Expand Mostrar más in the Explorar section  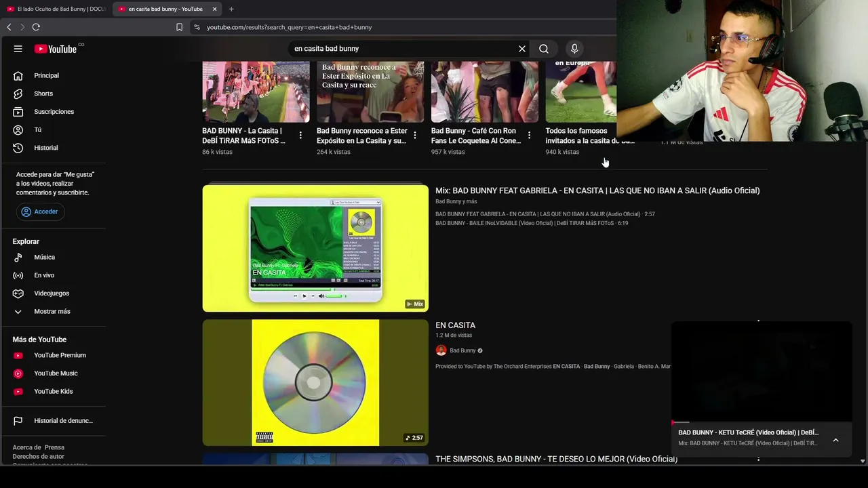(53, 311)
